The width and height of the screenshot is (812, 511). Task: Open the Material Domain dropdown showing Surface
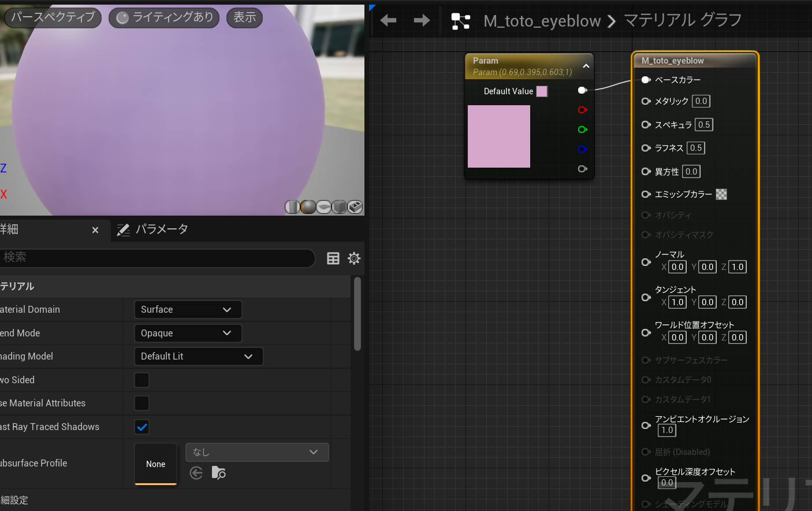pyautogui.click(x=188, y=310)
